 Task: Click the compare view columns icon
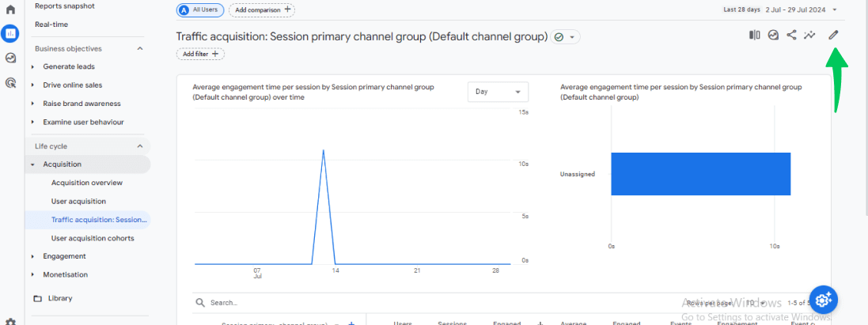point(755,35)
